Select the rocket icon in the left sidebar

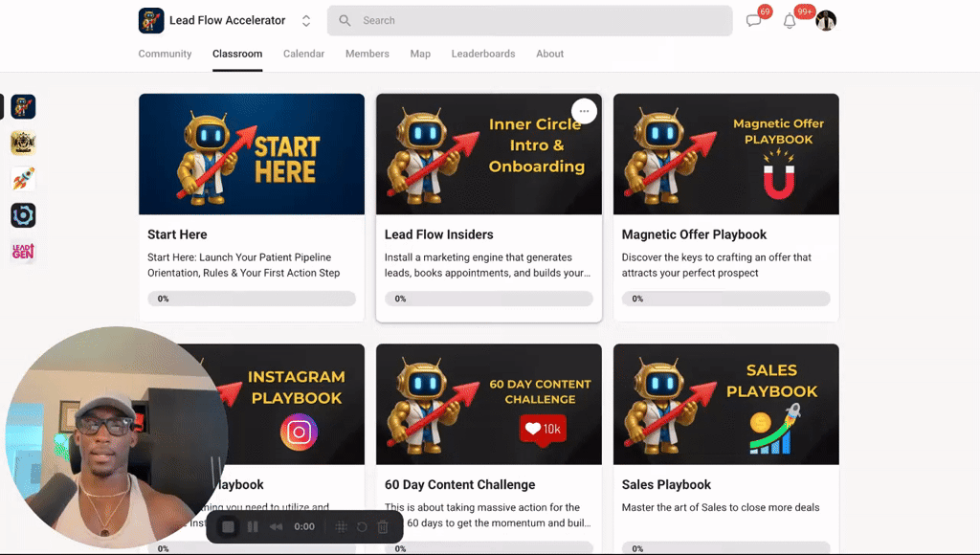23,178
